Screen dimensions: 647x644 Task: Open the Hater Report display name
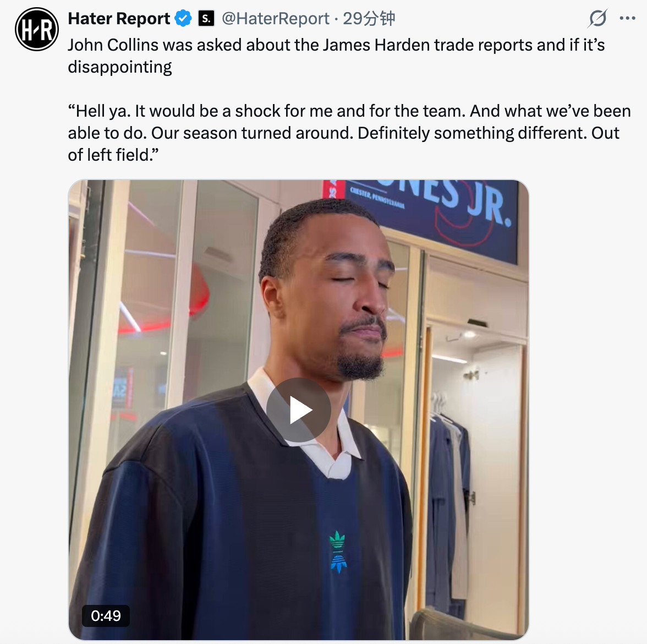point(119,19)
